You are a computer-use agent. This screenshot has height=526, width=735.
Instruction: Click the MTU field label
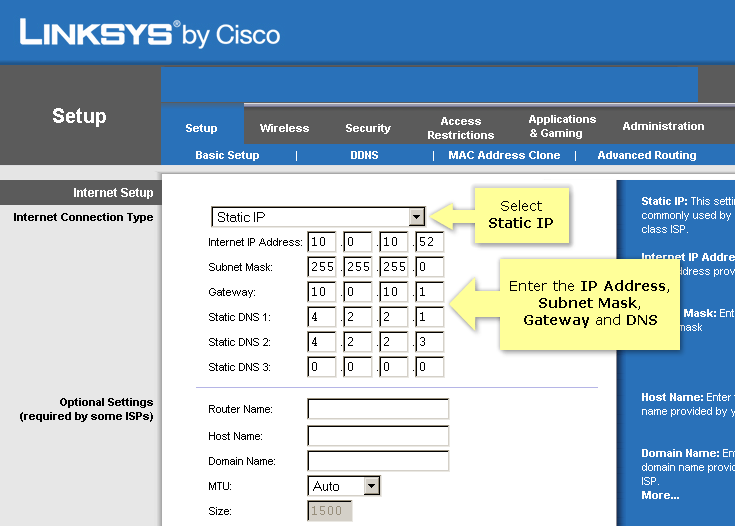coord(220,486)
